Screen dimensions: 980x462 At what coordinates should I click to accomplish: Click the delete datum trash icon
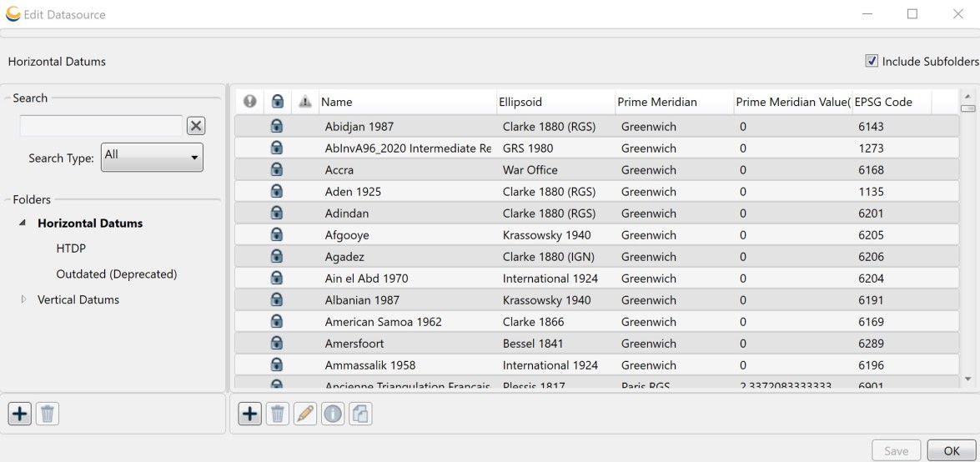point(277,414)
